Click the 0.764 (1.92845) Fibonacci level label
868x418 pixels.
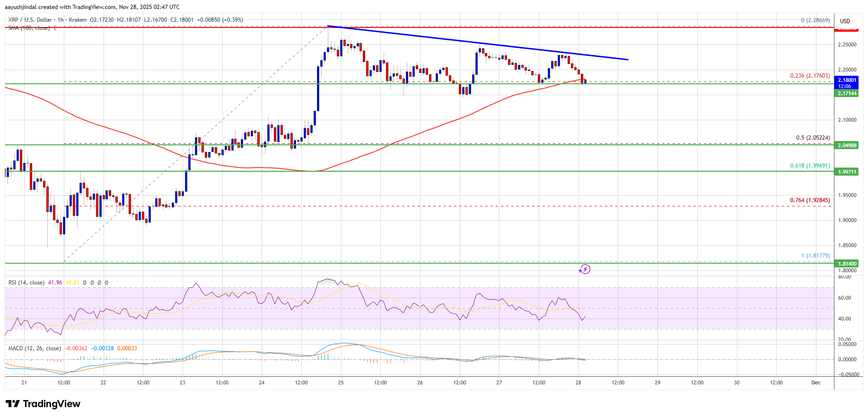(x=810, y=200)
